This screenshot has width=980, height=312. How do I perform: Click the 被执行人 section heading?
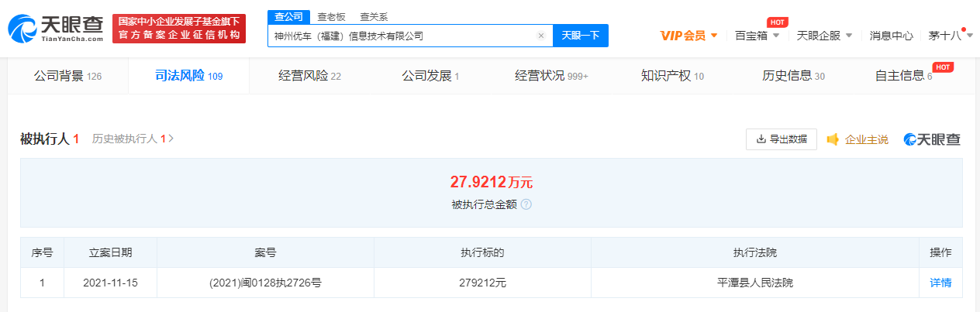[x=50, y=139]
